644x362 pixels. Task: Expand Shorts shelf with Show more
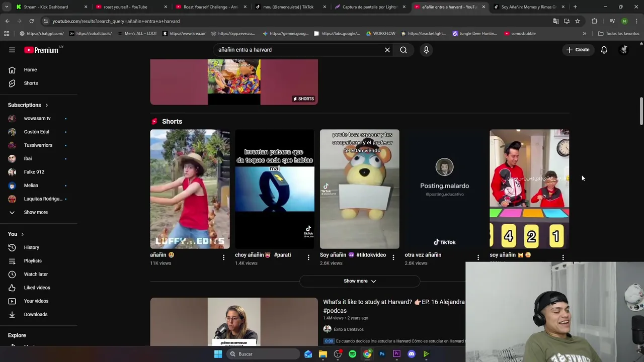[360, 281]
